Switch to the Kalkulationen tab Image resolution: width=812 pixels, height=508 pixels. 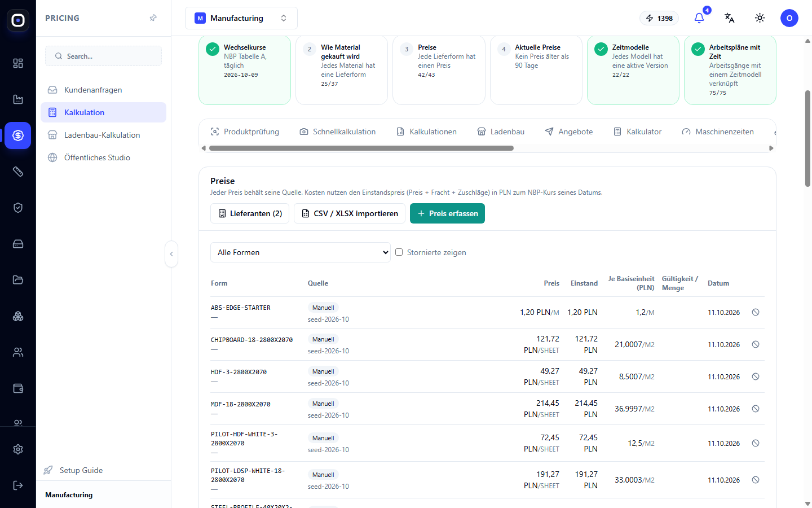coord(426,132)
